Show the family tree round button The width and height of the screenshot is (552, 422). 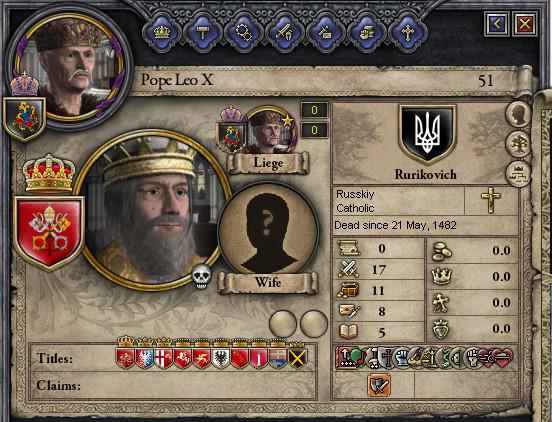click(518, 144)
